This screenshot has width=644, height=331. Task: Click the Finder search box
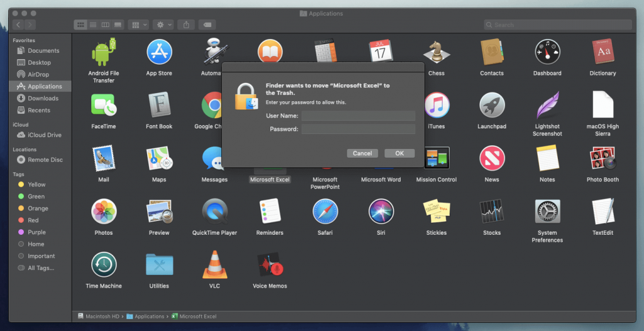[558, 25]
